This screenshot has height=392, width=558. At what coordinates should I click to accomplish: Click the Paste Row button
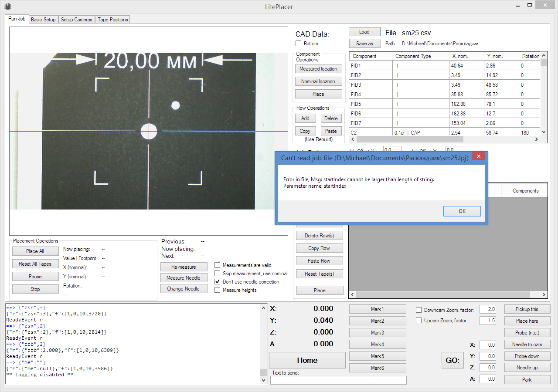(320, 261)
